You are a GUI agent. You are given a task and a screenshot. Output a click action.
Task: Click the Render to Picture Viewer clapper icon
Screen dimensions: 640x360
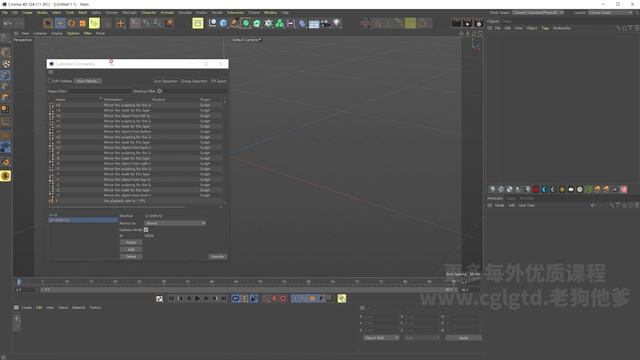point(468,23)
